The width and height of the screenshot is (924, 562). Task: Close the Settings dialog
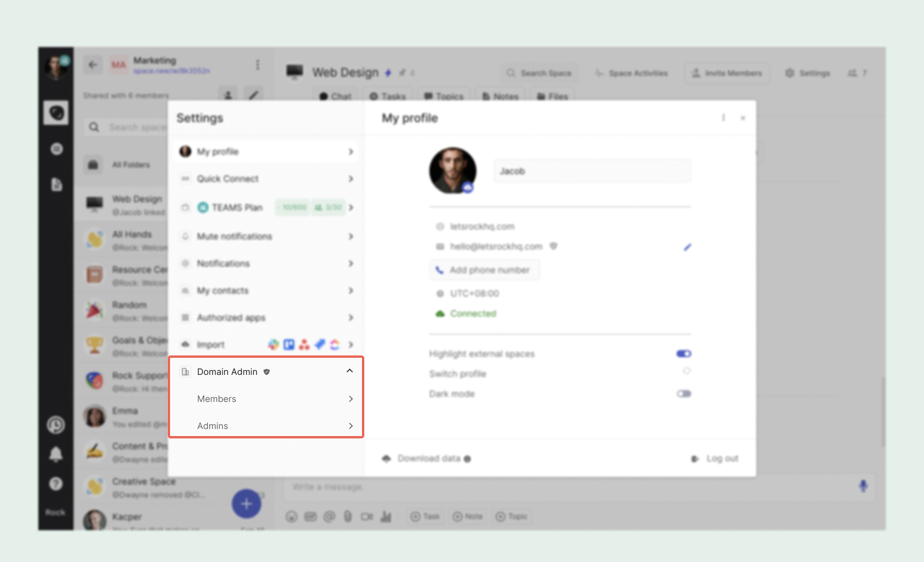click(x=743, y=118)
